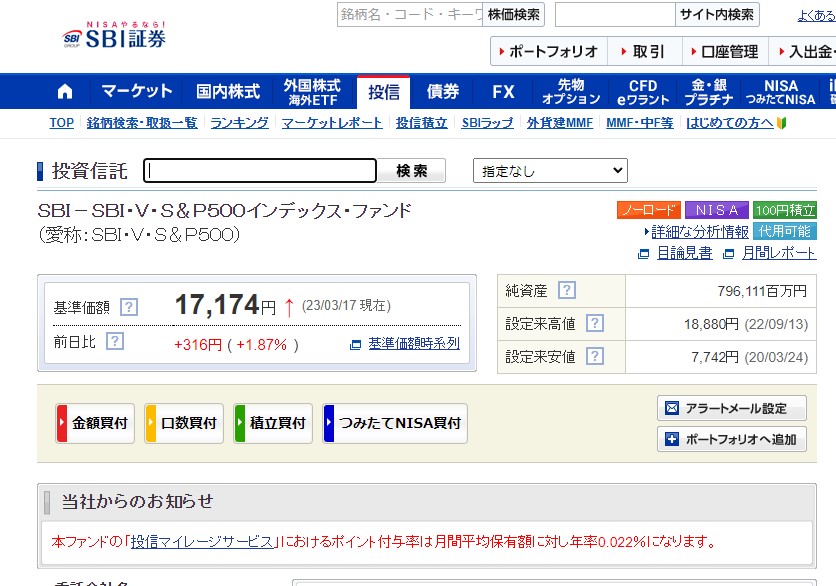836x586 pixels.
Task: Click the 取引 button
Action: coord(645,51)
